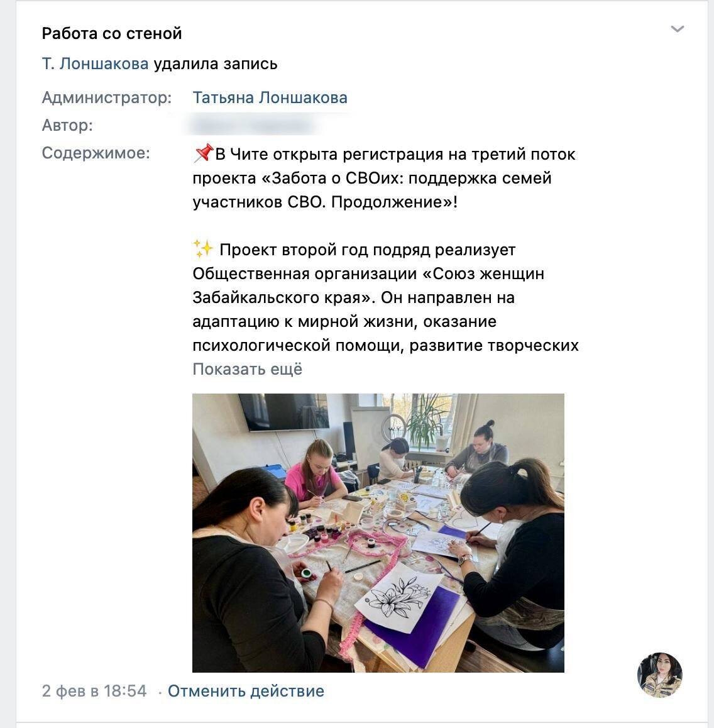This screenshot has width=714, height=728.
Task: Open administrator Татьяна Лоншакова profile
Action: click(270, 97)
